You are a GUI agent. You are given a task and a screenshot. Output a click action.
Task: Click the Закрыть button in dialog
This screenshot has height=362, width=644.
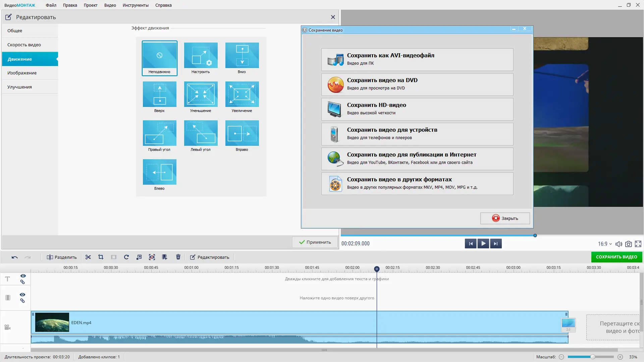pos(505,218)
